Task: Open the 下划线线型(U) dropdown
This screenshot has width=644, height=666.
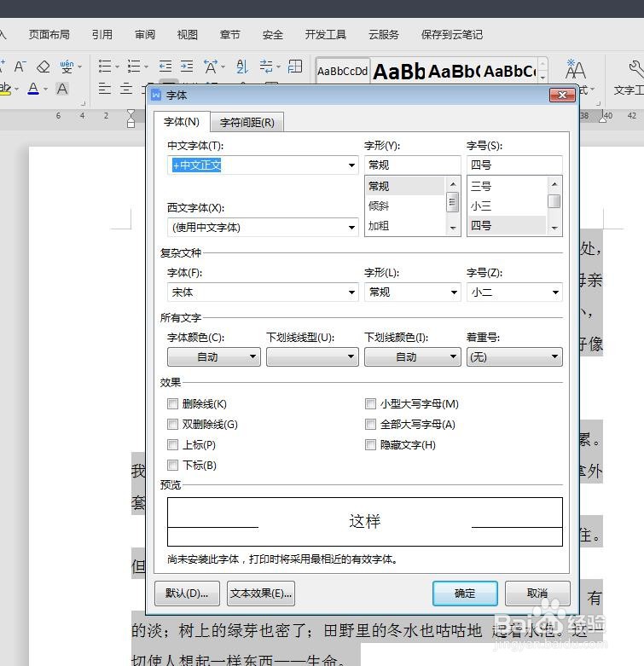Action: click(312, 356)
